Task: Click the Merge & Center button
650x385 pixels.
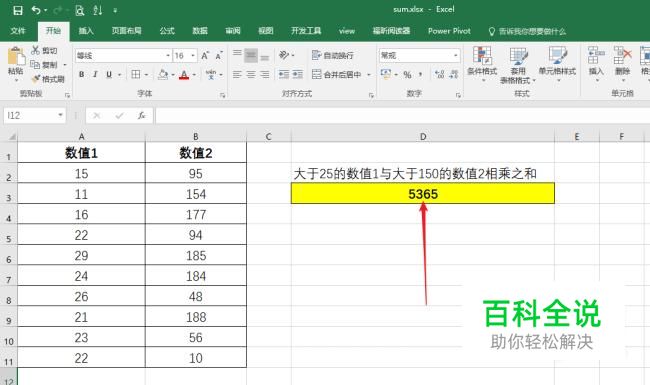Action: coord(337,75)
